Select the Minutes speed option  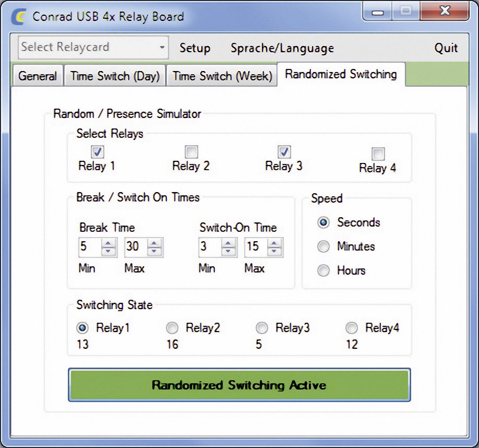click(x=323, y=246)
